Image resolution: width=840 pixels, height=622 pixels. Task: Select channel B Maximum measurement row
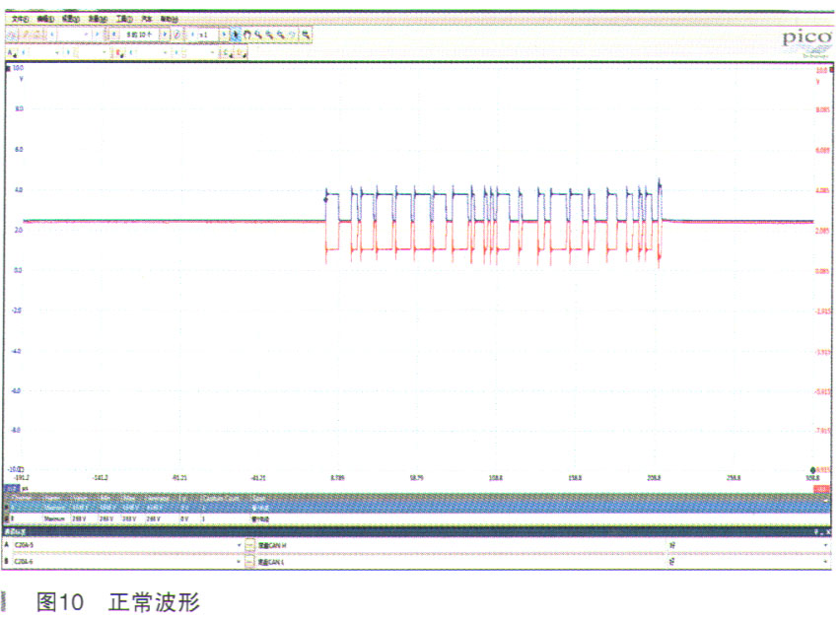click(x=417, y=518)
